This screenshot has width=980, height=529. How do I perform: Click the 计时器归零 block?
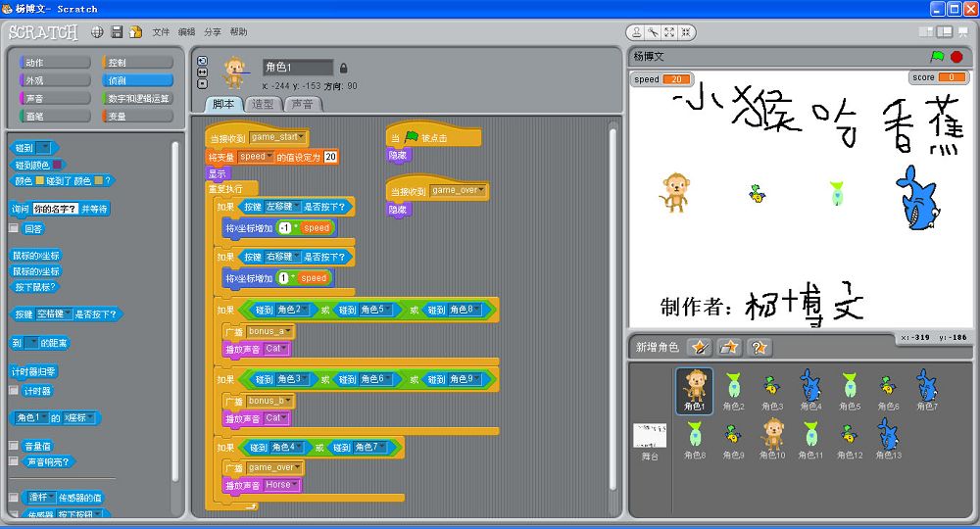(33, 371)
